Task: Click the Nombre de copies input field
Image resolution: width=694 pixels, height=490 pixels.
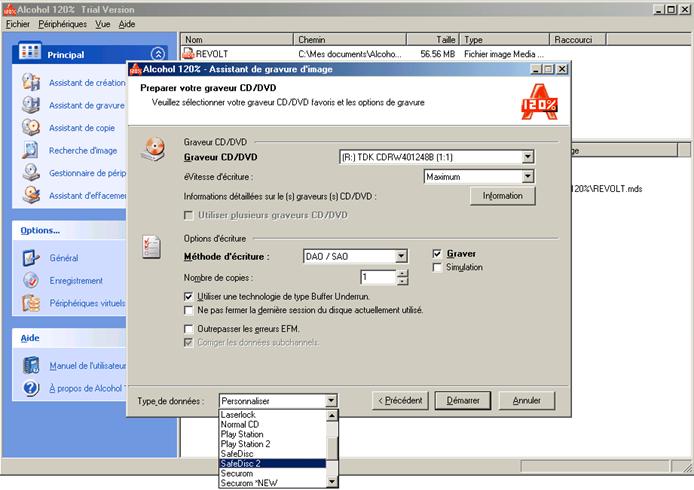Action: click(x=378, y=278)
